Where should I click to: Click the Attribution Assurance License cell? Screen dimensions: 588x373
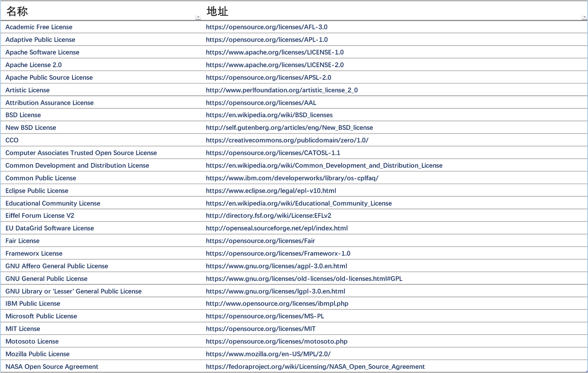[50, 103]
